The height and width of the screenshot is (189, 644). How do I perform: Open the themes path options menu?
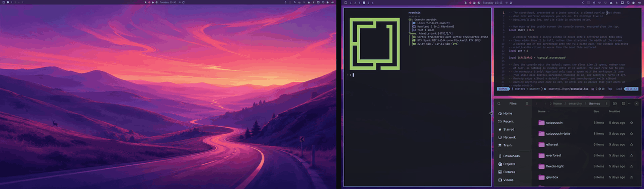pos(606,104)
